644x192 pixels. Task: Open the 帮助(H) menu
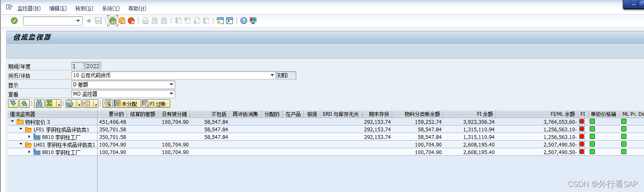point(137,8)
